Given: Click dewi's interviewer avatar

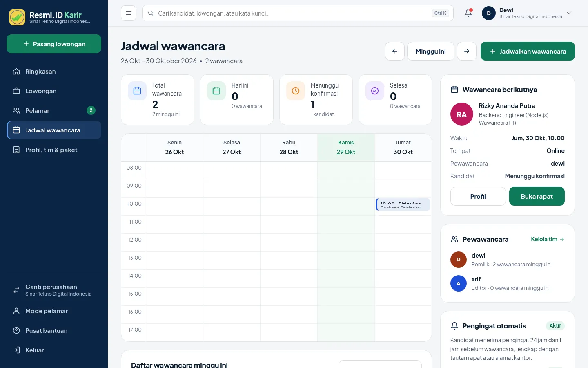Looking at the screenshot, I should click(459, 260).
